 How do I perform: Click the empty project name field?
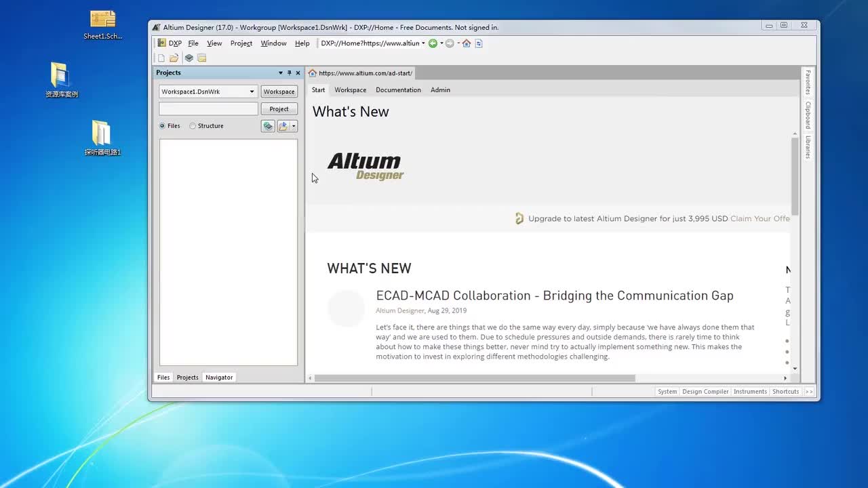(x=208, y=108)
